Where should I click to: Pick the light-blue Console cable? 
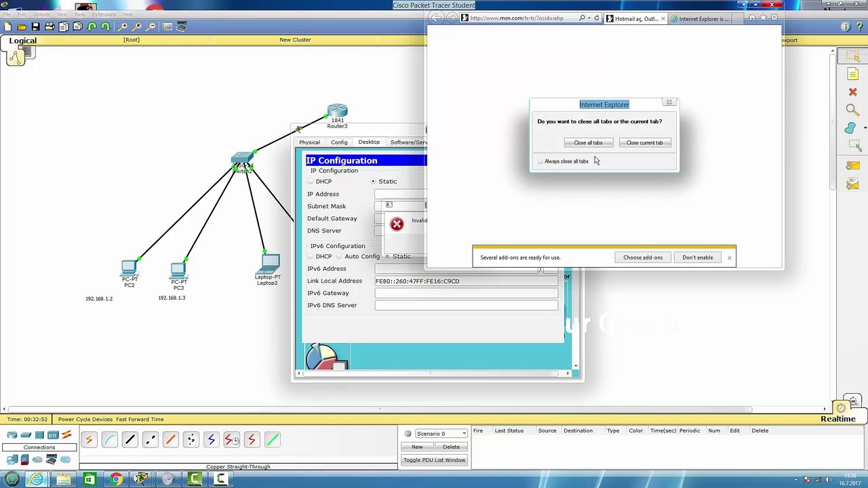pyautogui.click(x=109, y=440)
